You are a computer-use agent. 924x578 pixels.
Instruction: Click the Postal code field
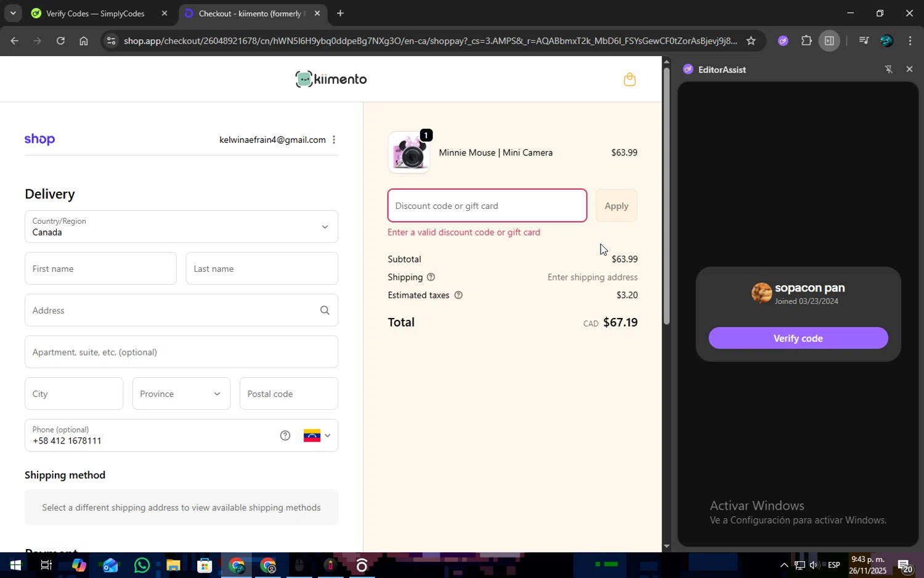coord(289,394)
